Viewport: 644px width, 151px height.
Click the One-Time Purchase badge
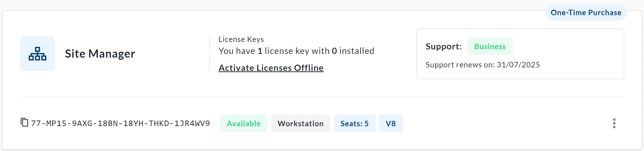pyautogui.click(x=586, y=12)
